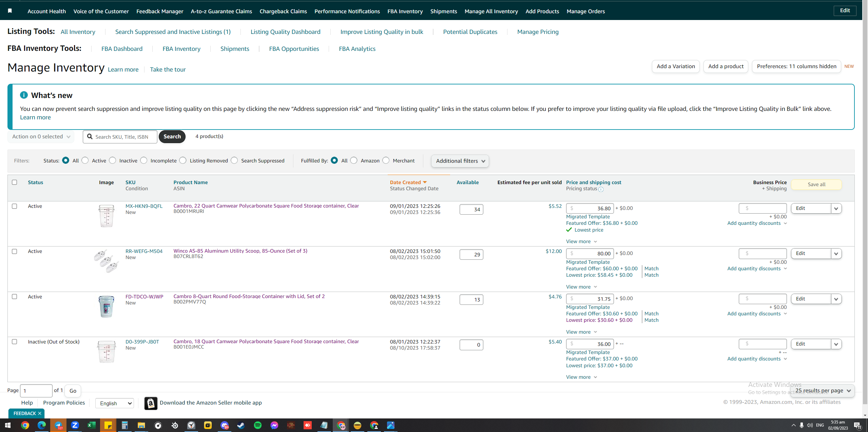The image size is (868, 432).
Task: Open Voice of the Customer menu item
Action: point(101,11)
